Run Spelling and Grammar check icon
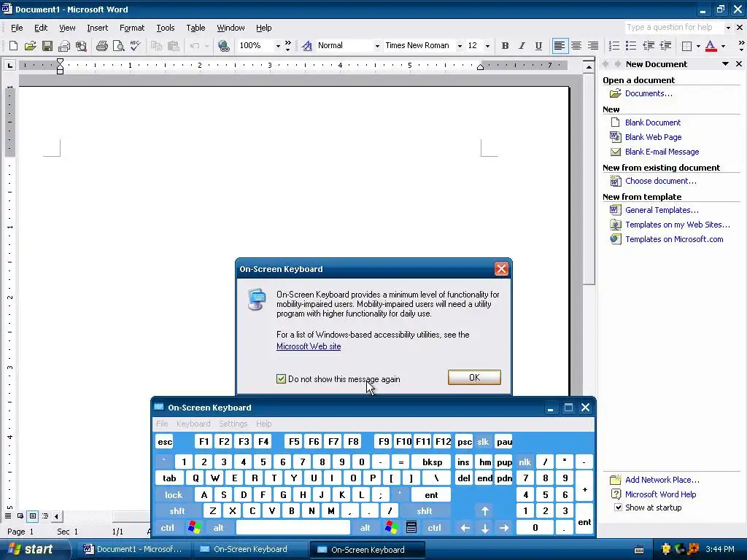This screenshot has width=747, height=560. tap(135, 46)
